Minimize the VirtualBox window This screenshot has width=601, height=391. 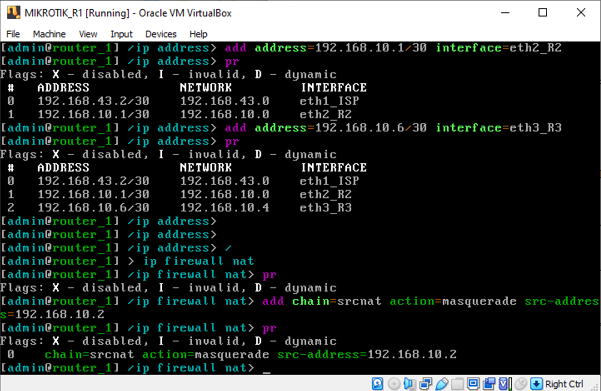[505, 13]
